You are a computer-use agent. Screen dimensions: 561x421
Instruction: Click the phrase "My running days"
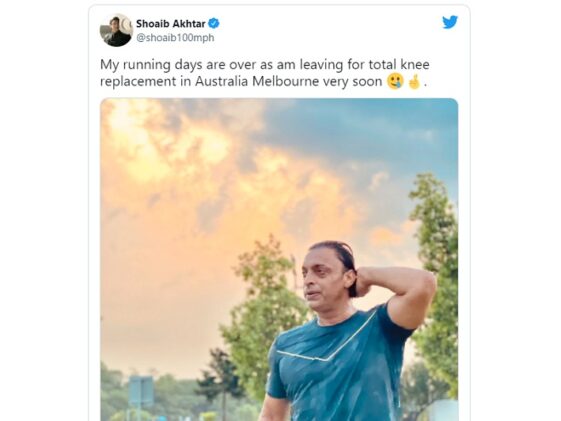point(145,65)
